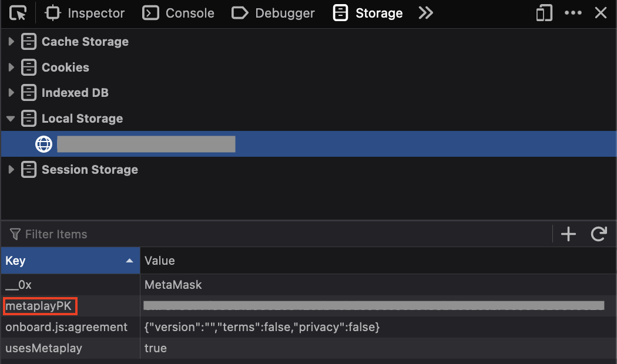Show more tools with double chevron
Image resolution: width=617 pixels, height=364 pixels.
click(x=425, y=13)
